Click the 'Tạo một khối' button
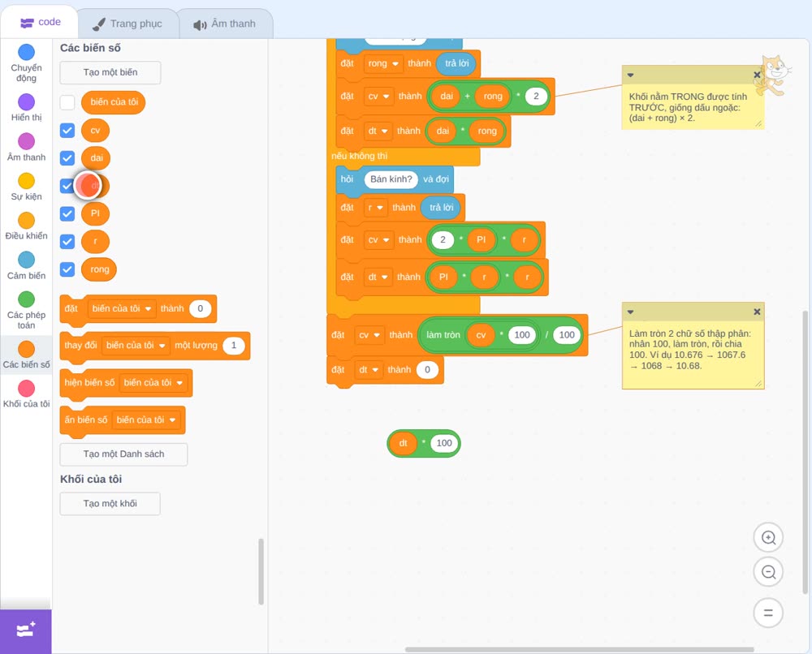 [110, 504]
